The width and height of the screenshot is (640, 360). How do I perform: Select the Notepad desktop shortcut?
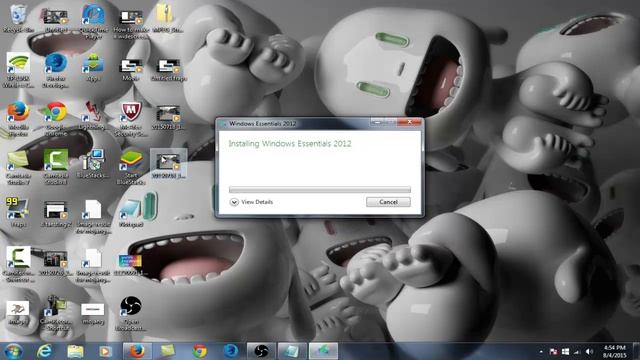(131, 212)
